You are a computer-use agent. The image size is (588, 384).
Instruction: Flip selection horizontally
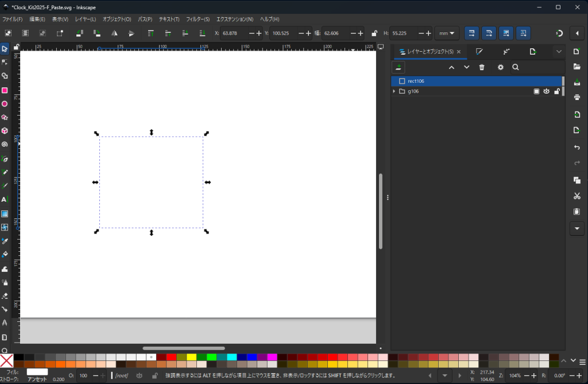tap(114, 33)
